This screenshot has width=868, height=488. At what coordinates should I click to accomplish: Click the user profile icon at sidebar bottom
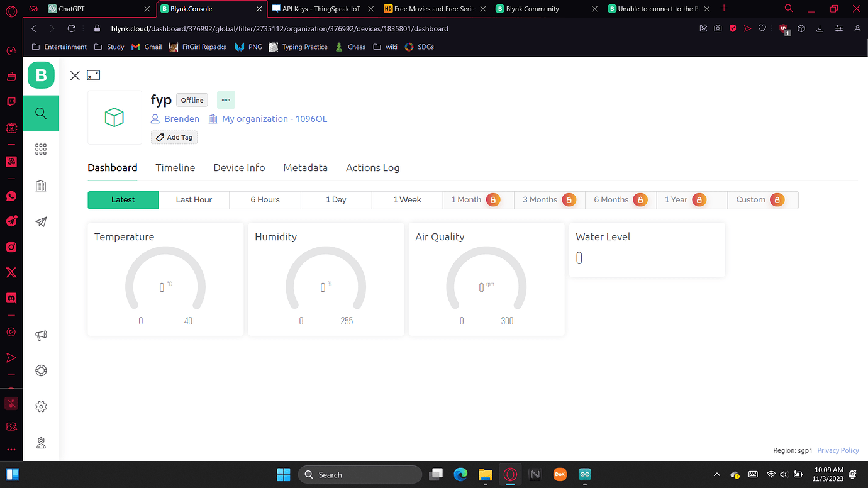point(41,443)
